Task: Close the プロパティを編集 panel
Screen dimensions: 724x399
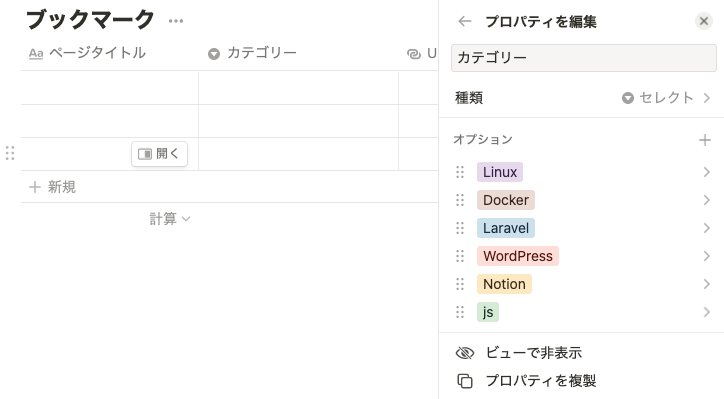Action: tap(704, 21)
